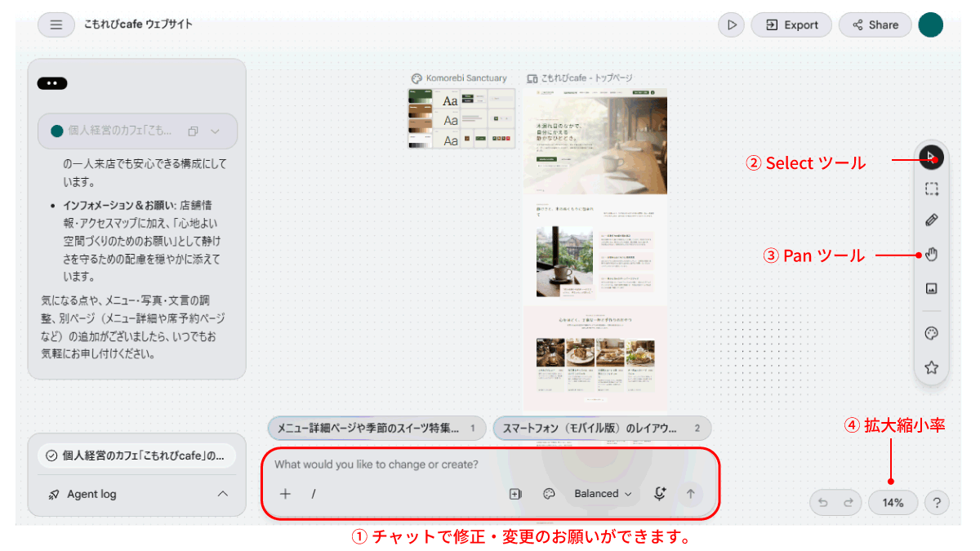
Task: Open the palette tool in the right toolbar
Action: pyautogui.click(x=931, y=334)
